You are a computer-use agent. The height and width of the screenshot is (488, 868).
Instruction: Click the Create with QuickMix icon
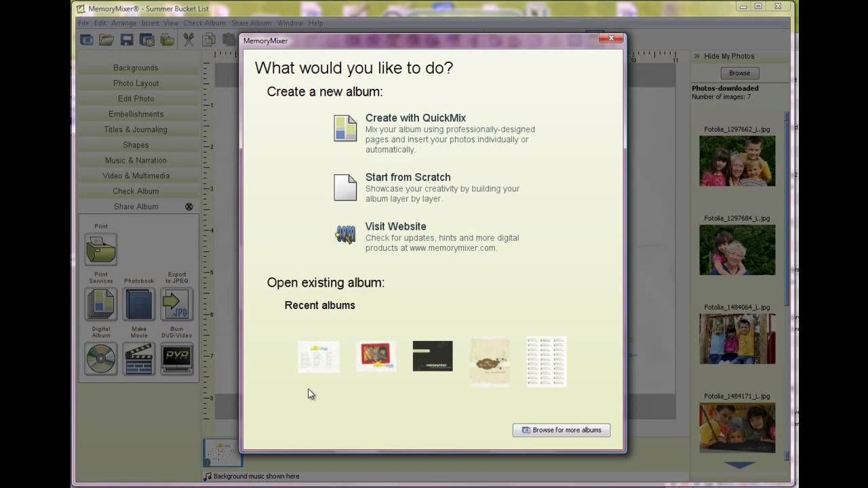point(345,128)
